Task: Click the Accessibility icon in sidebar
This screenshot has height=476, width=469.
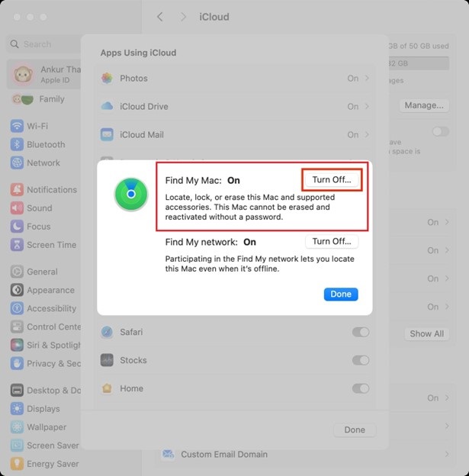Action: [17, 308]
